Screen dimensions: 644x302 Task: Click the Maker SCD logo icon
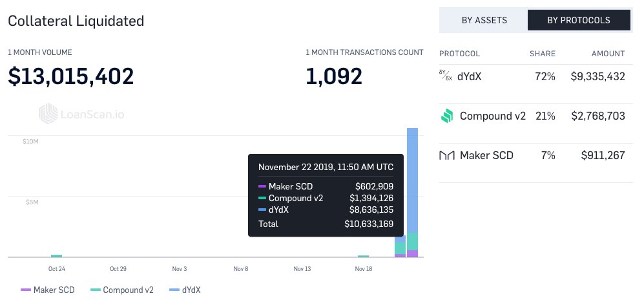tap(447, 155)
